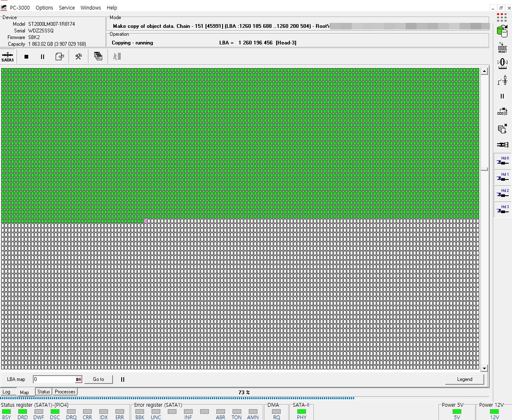Click the red arrow button in LBA field
Viewport: 512px width, 420px height.
(x=78, y=379)
